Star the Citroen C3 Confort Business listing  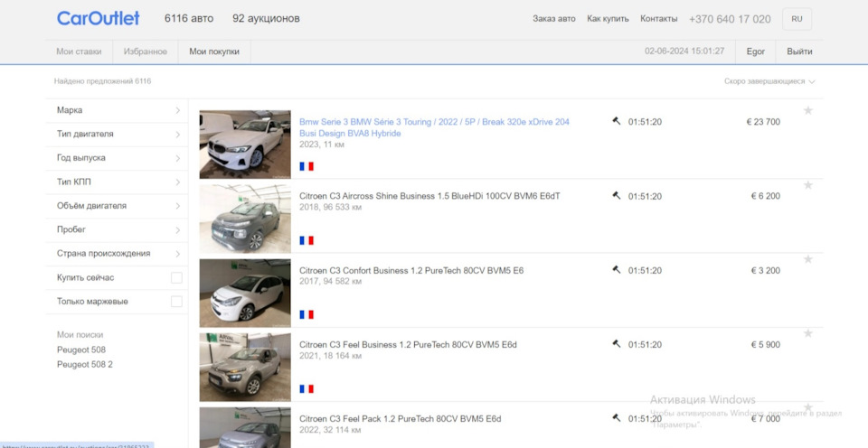click(x=807, y=259)
